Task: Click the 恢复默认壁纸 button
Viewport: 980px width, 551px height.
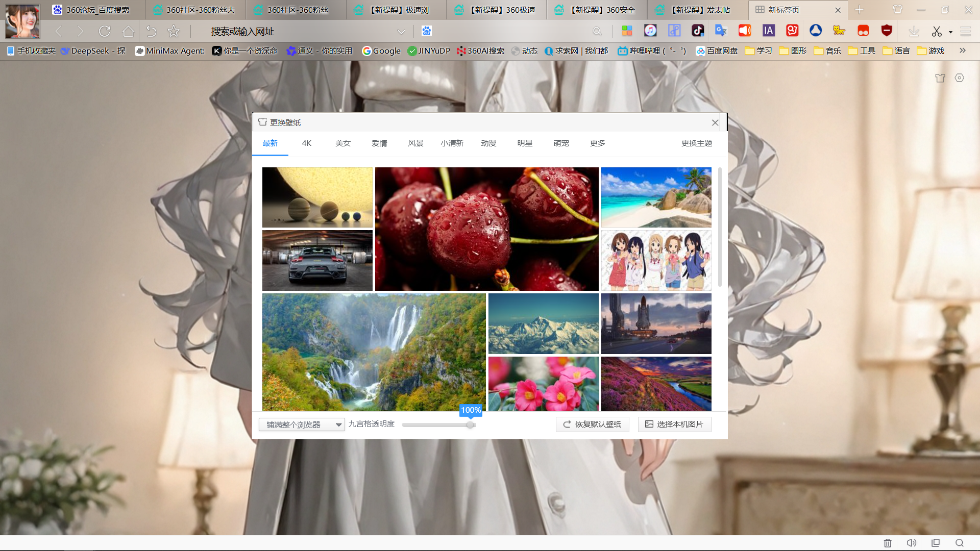Action: (592, 424)
